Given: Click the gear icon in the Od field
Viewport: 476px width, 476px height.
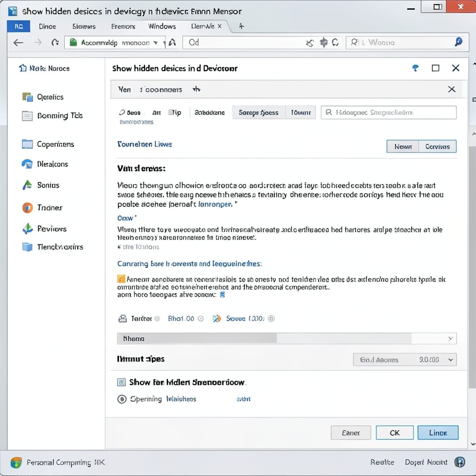Looking at the screenshot, I should [x=324, y=42].
